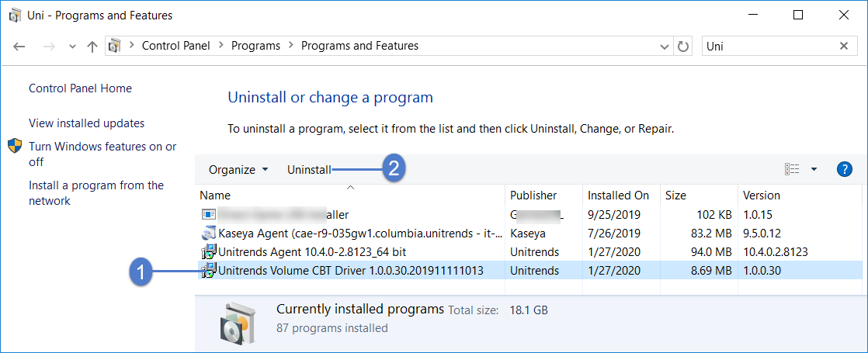Open View installed updates link
868x353 pixels.
pyautogui.click(x=86, y=123)
